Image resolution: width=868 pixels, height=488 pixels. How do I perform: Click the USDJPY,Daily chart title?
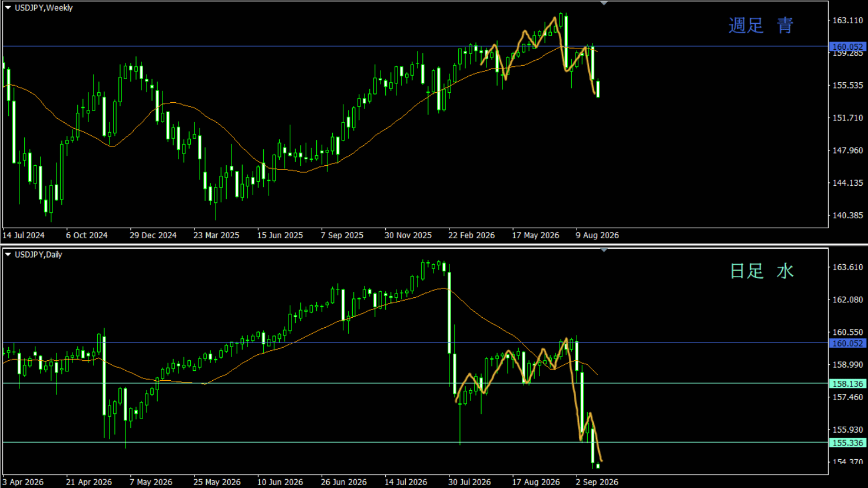click(x=38, y=255)
